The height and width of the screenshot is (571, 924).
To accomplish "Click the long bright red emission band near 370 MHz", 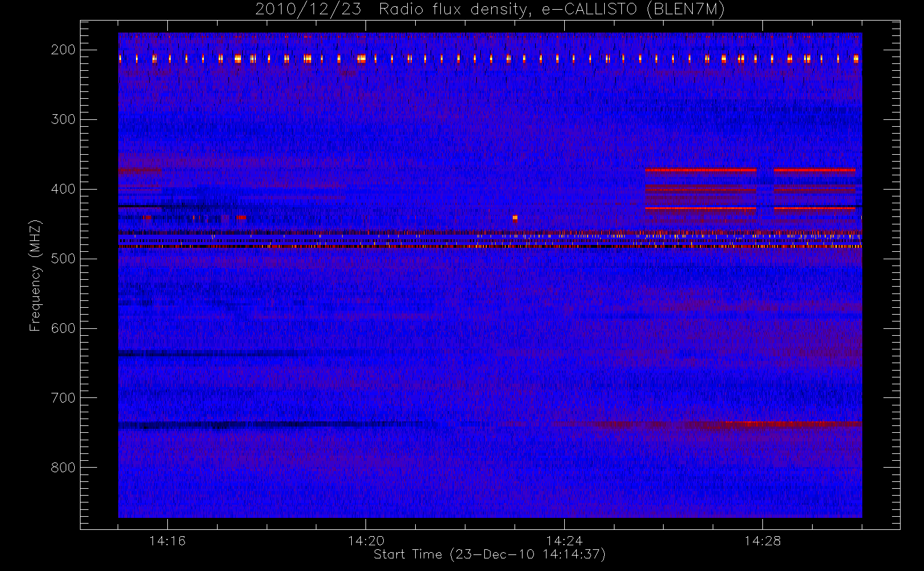I will click(701, 170).
